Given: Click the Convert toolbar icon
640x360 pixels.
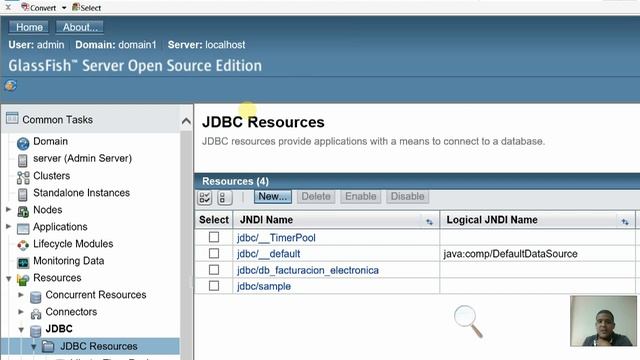Looking at the screenshot, I should (x=25, y=7).
